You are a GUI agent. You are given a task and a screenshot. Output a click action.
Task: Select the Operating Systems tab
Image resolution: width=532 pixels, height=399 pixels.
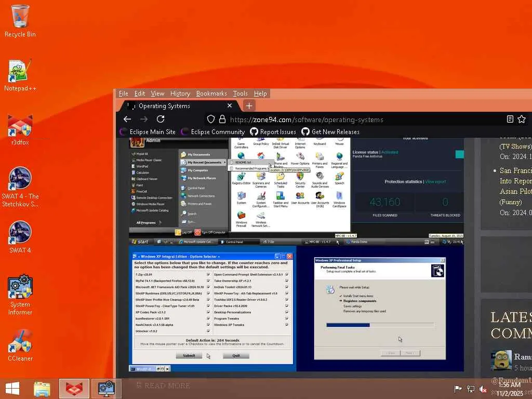(x=180, y=106)
